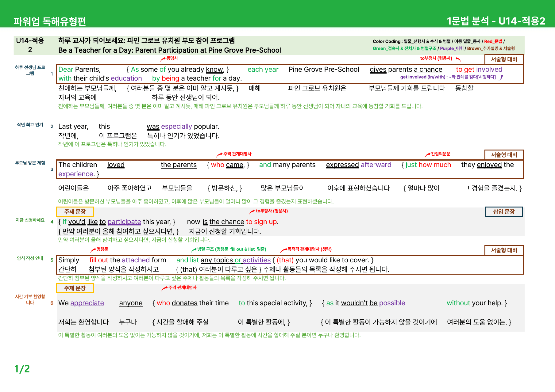This screenshot has height=392, width=555.
Task: Click the clause 'who came,'
Action: pos(228,165)
